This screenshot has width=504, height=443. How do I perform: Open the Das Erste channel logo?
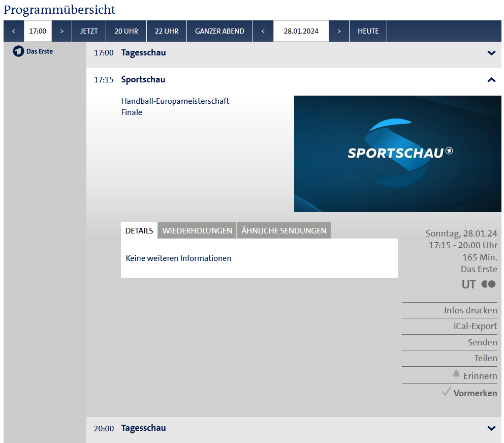[x=33, y=51]
